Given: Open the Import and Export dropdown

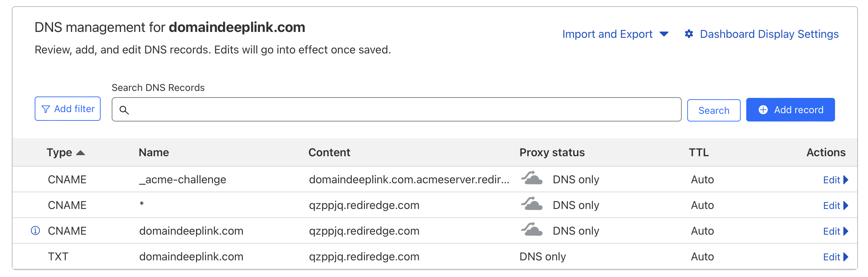Looking at the screenshot, I should click(x=615, y=34).
